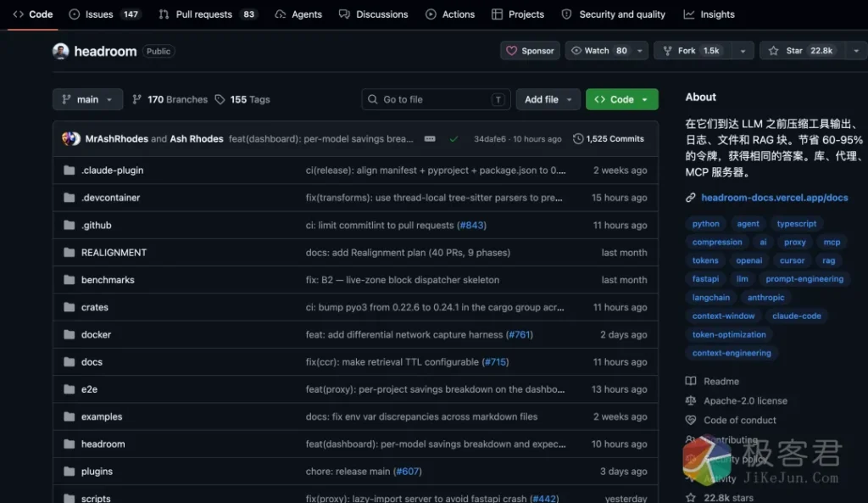Screen dimensions: 868x503
Task: Select the compression topic tag
Action: pyautogui.click(x=717, y=242)
